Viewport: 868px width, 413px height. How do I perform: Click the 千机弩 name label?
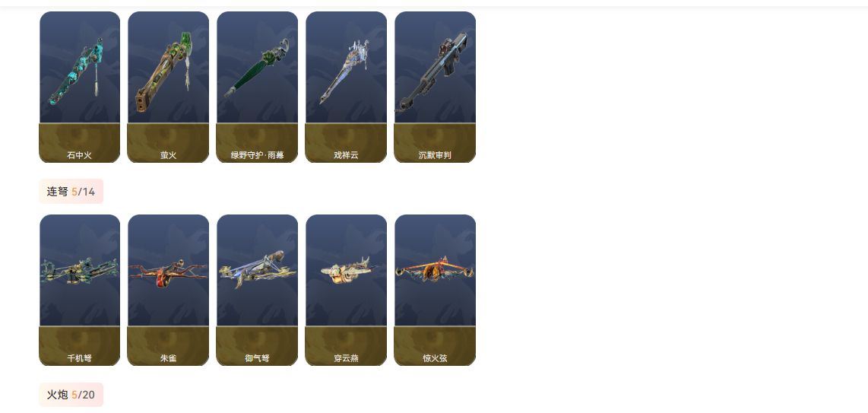[80, 358]
